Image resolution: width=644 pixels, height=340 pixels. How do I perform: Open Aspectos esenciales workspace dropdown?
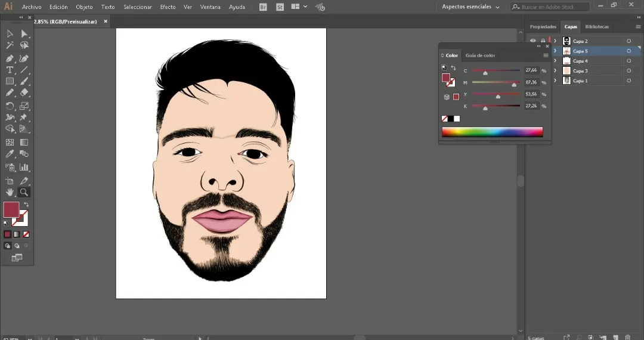pyautogui.click(x=470, y=7)
